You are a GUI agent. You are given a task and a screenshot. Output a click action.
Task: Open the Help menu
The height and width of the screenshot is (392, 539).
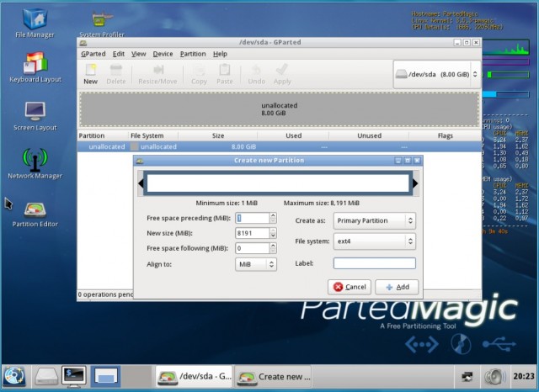pos(220,54)
